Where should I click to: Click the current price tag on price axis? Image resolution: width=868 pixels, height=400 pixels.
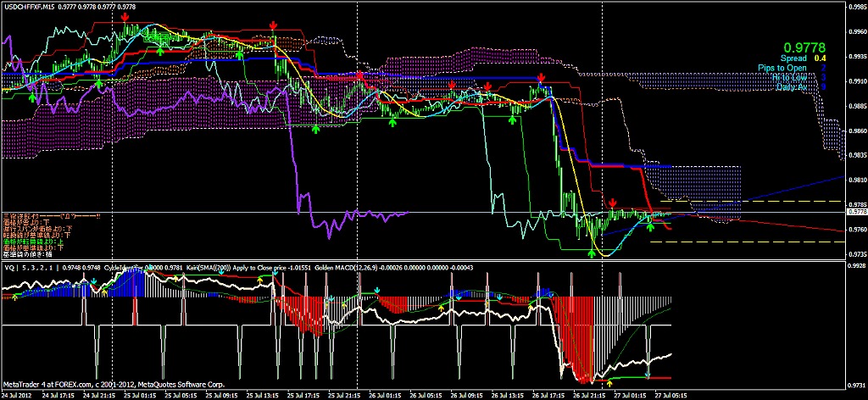[x=854, y=212]
